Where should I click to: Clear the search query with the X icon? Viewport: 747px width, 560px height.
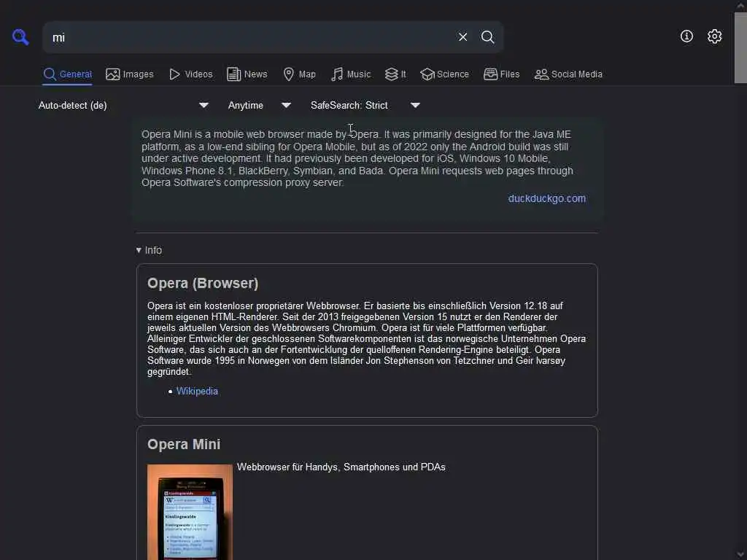click(x=462, y=36)
